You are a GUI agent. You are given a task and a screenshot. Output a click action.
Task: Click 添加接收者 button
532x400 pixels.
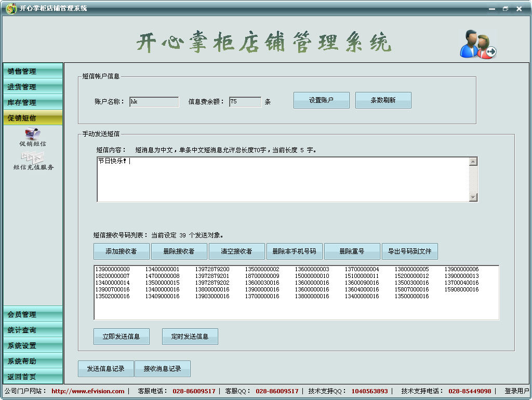tap(122, 251)
